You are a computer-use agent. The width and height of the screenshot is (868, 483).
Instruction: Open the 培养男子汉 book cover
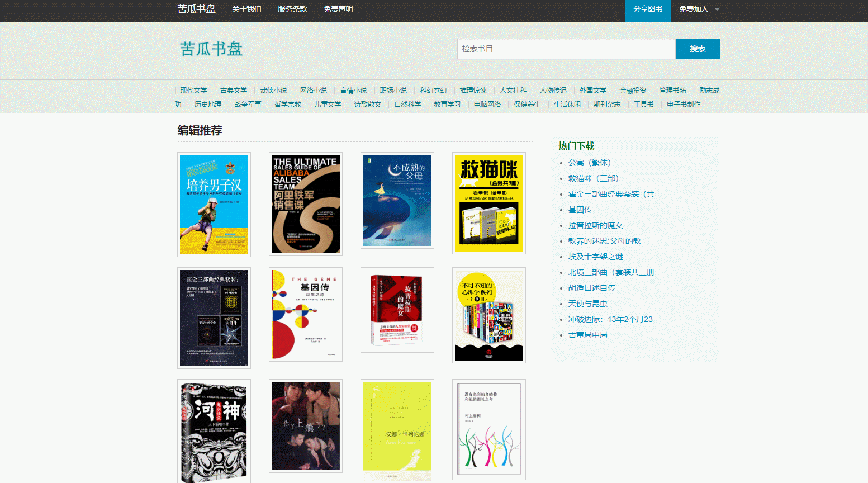coord(214,205)
